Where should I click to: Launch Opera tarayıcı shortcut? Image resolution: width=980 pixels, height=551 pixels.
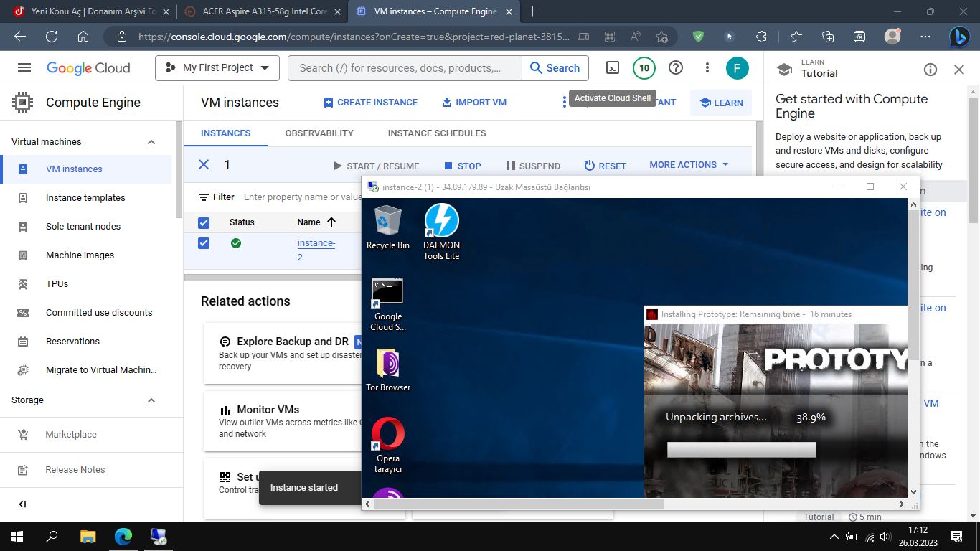click(388, 446)
